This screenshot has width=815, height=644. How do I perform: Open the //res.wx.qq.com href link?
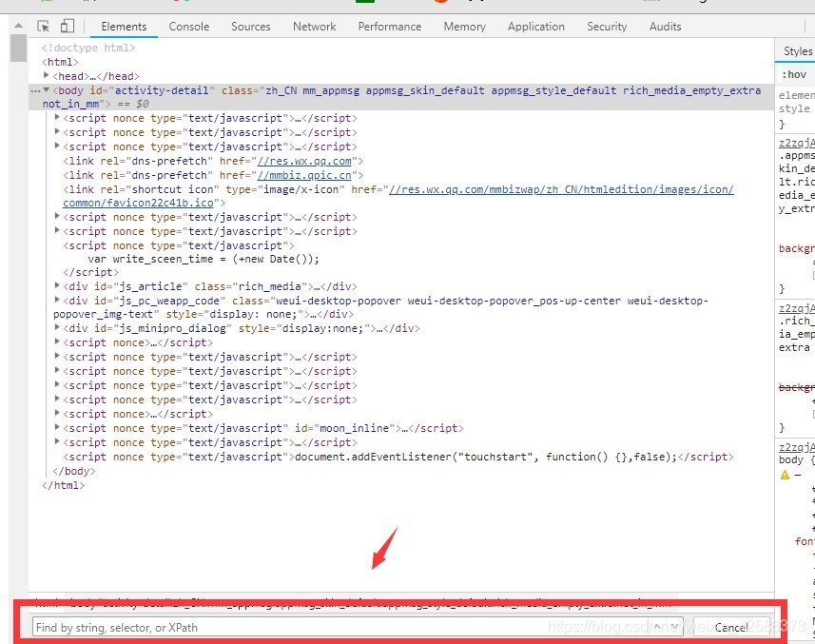tap(304, 161)
